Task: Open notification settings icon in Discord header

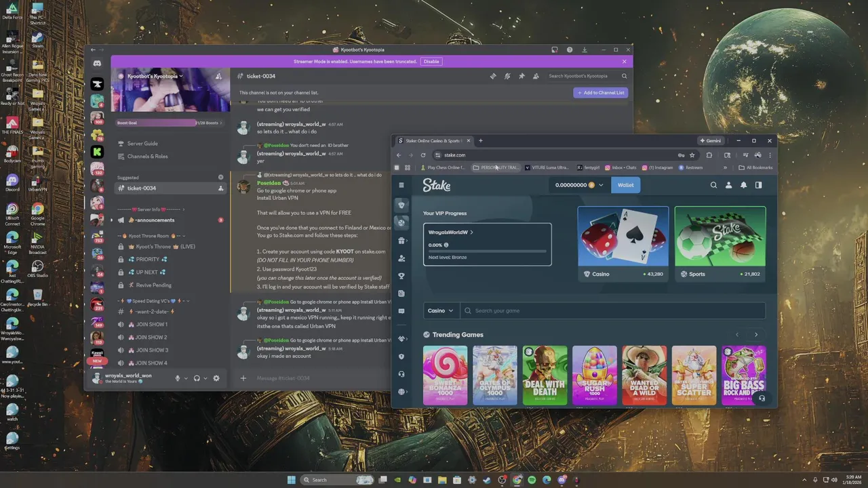Action: [x=507, y=77]
